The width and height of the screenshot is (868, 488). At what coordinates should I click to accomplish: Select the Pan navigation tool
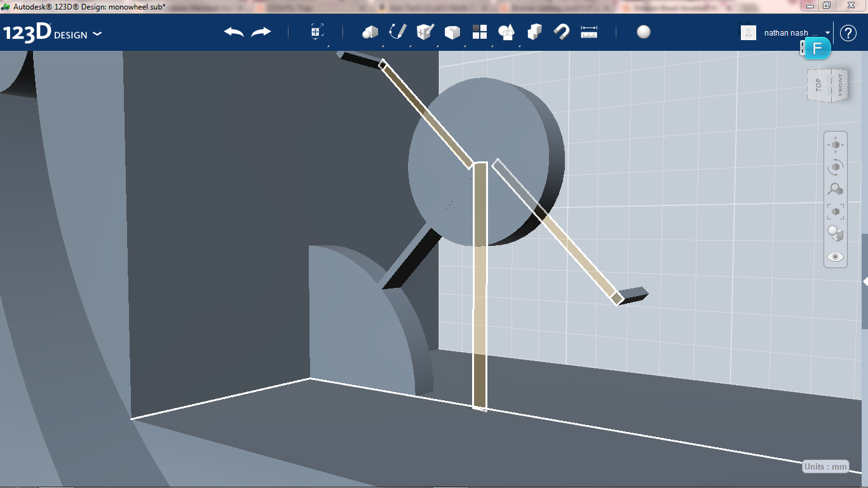tap(836, 145)
